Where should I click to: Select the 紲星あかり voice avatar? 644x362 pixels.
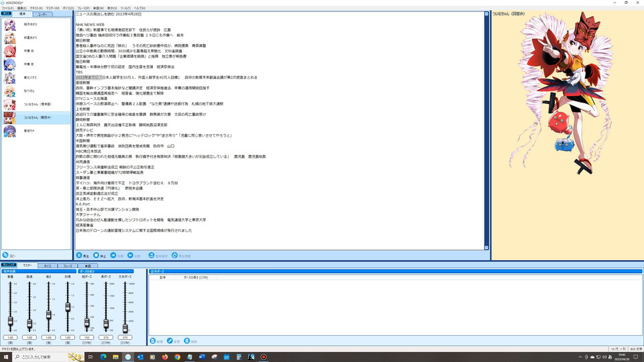(10, 38)
